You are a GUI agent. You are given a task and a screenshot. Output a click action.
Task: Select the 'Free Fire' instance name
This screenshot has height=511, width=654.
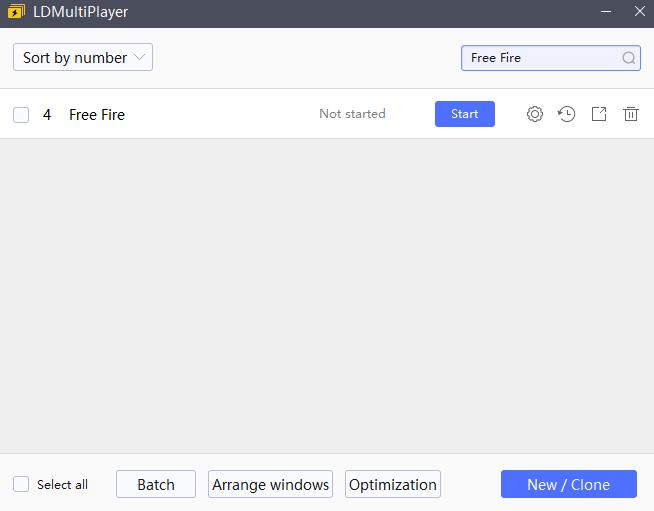pyautogui.click(x=97, y=115)
